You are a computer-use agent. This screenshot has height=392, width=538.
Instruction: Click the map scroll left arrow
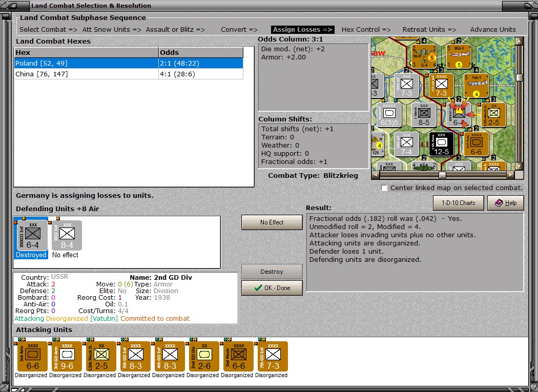click(x=376, y=175)
